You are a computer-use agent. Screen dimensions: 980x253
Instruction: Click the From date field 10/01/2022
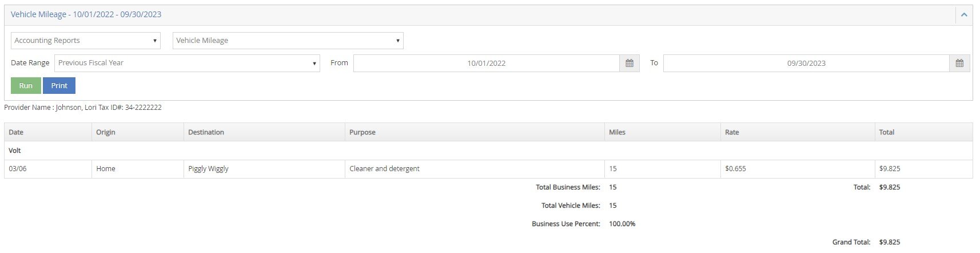pyautogui.click(x=486, y=63)
